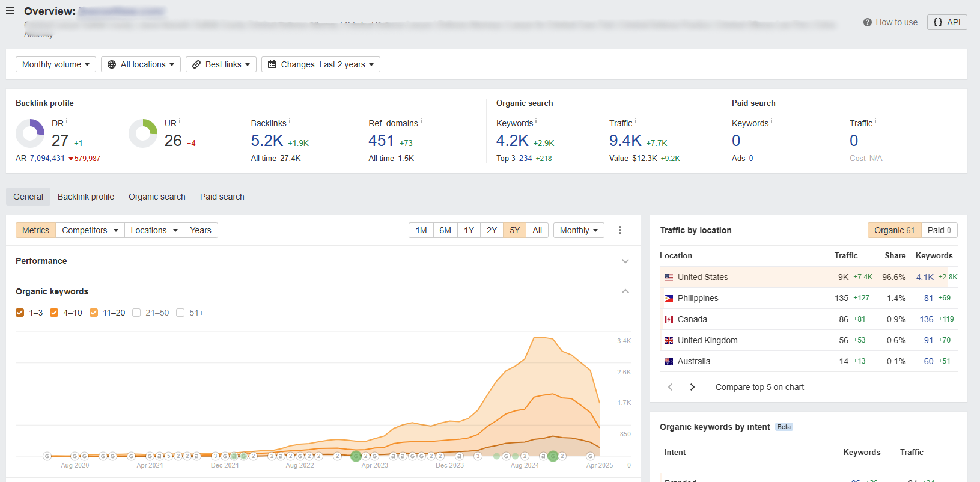Click the DR donut chart
The width and height of the screenshot is (980, 482).
click(30, 133)
